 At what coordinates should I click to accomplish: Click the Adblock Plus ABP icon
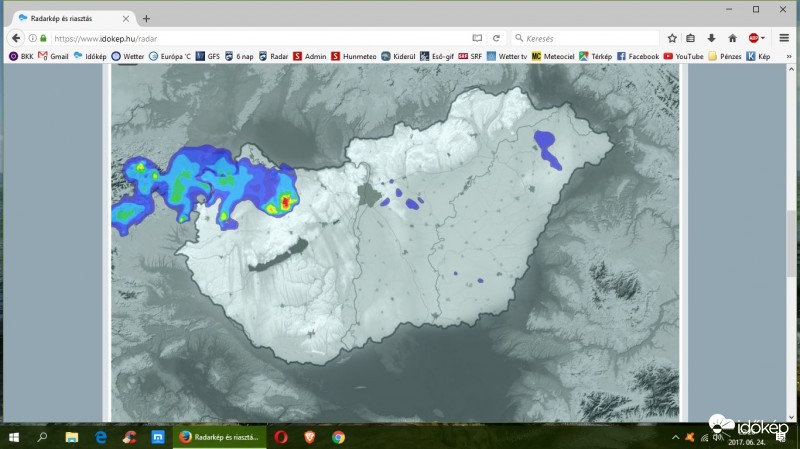[753, 38]
